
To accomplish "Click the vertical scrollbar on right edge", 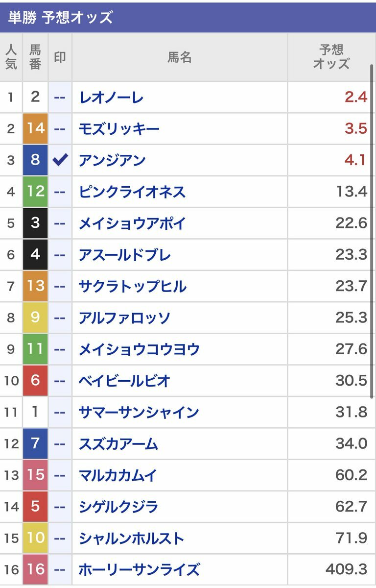I will [372, 230].
